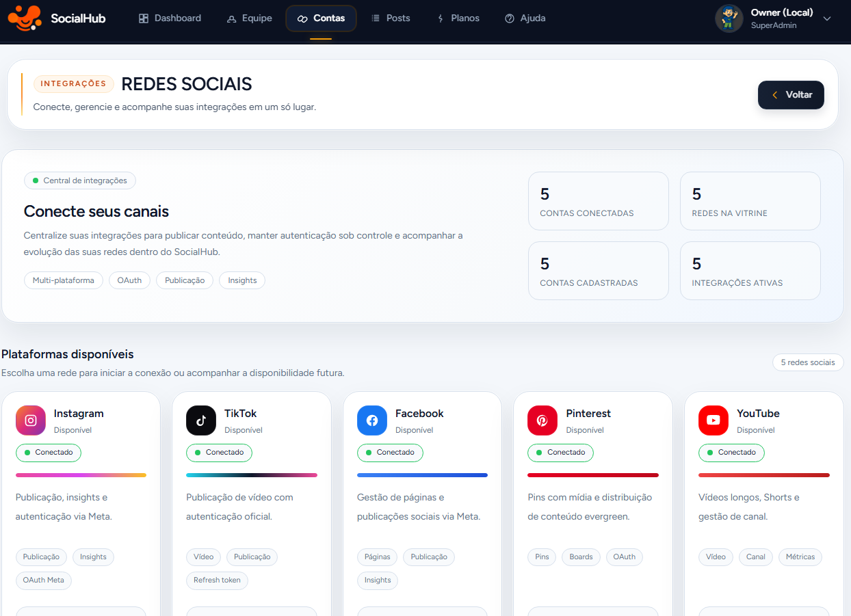
Task: Open the Ajuda help page
Action: pyautogui.click(x=525, y=18)
